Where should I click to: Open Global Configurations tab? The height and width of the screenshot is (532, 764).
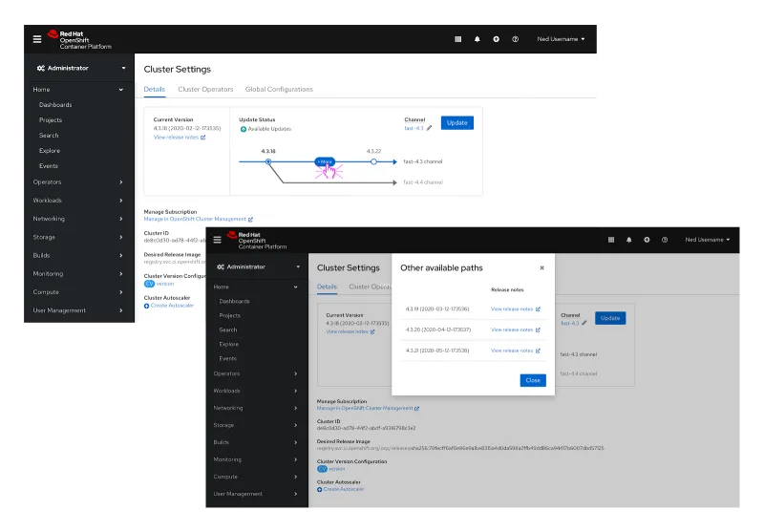coord(279,89)
